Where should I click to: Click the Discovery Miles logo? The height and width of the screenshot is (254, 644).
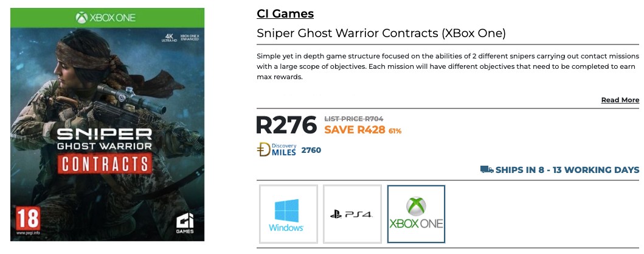point(277,150)
